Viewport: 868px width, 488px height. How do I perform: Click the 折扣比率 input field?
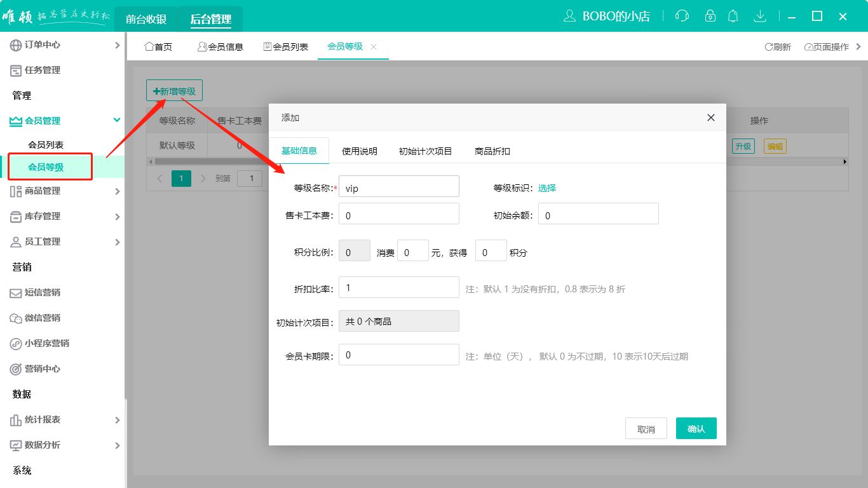[x=399, y=287]
